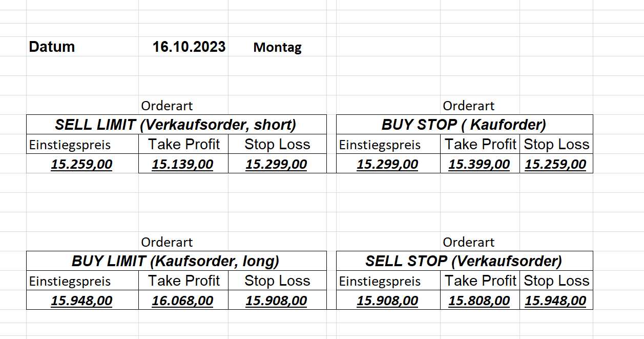Select the Montag weekday cell
This screenshot has width=644, height=339.
(x=277, y=48)
